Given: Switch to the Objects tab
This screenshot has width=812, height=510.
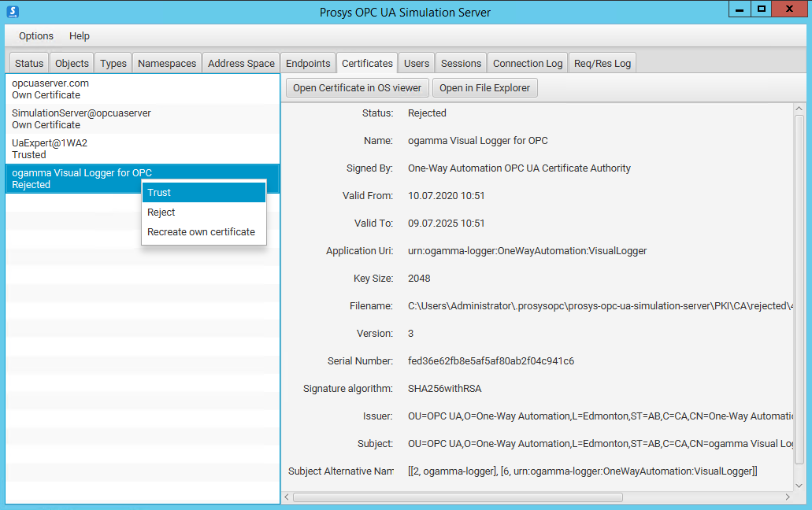Looking at the screenshot, I should [x=72, y=63].
